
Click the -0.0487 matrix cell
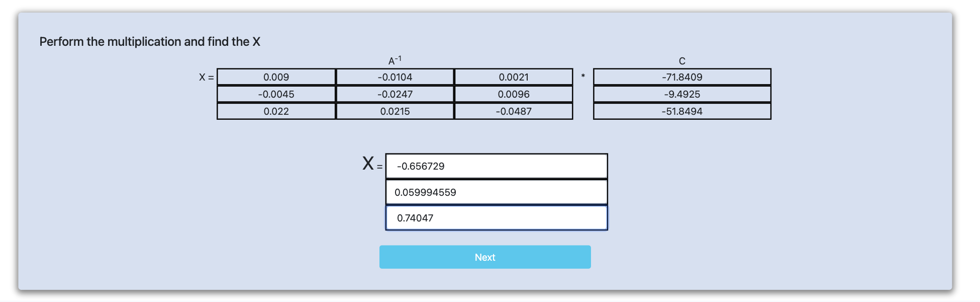pyautogui.click(x=514, y=111)
